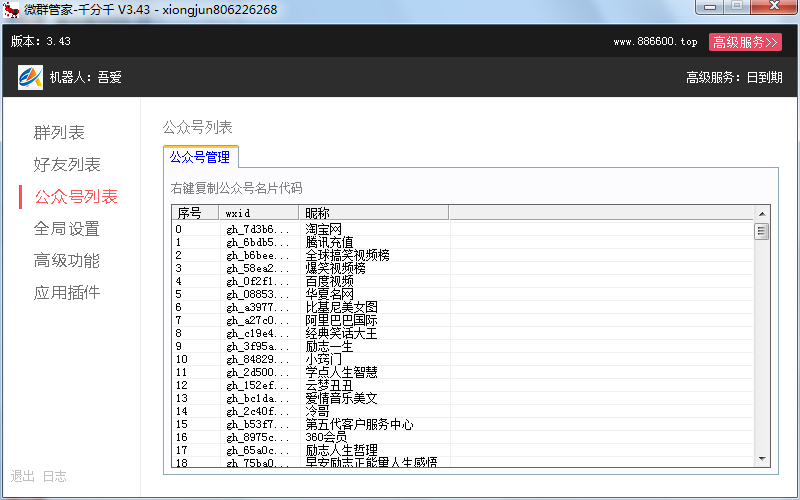This screenshot has height=500, width=800.
Task: Select row 百度视频
Action: pyautogui.click(x=463, y=282)
